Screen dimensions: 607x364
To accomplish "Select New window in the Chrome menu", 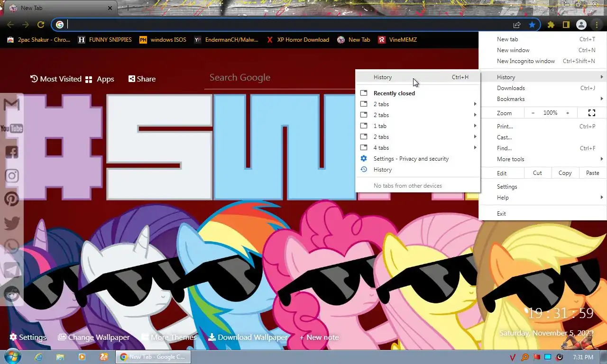I will point(543,50).
